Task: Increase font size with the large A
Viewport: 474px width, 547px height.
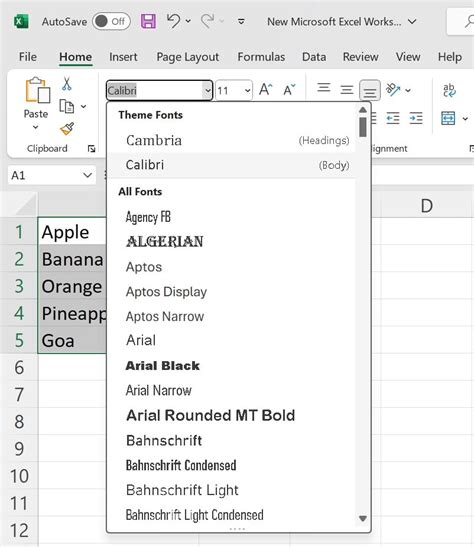Action: [266, 90]
